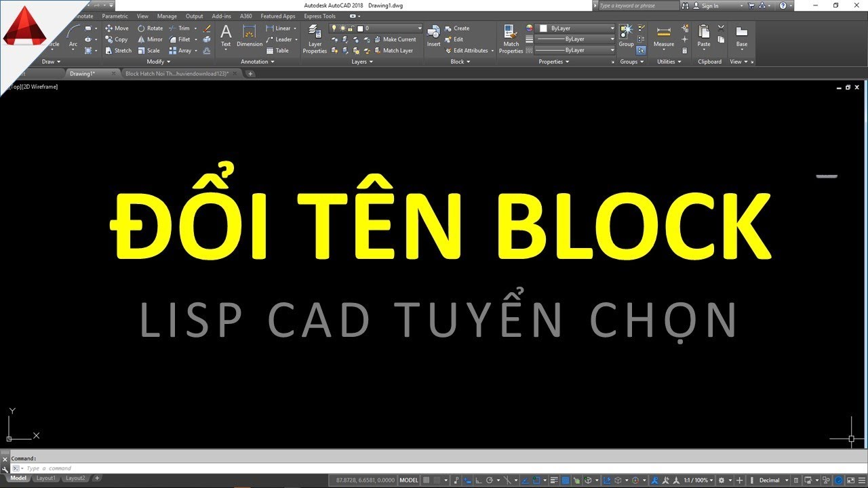Viewport: 868px width, 488px height.
Task: Toggle MODEL space button in status bar
Action: [x=409, y=480]
